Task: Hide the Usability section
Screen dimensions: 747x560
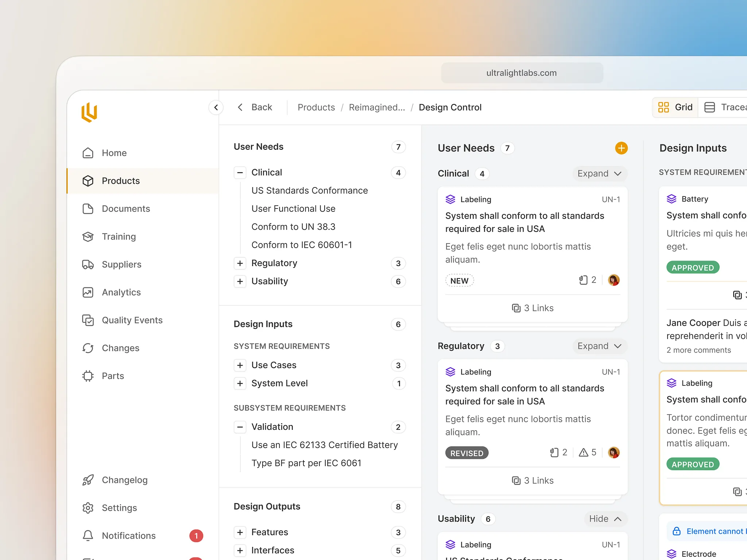Action: click(605, 519)
